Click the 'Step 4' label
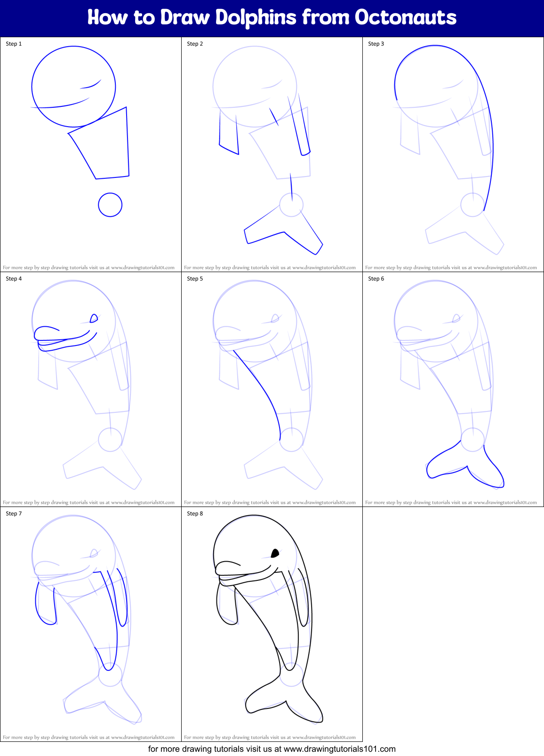 click(14, 279)
